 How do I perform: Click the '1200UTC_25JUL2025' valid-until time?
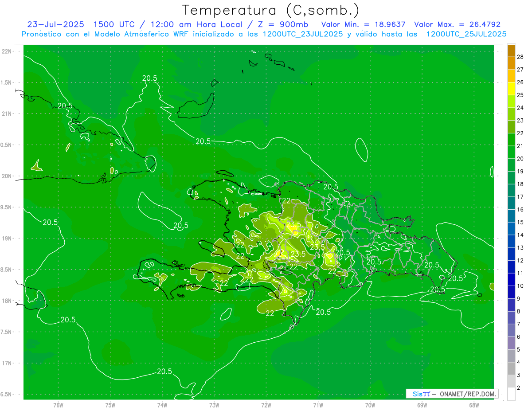point(466,34)
